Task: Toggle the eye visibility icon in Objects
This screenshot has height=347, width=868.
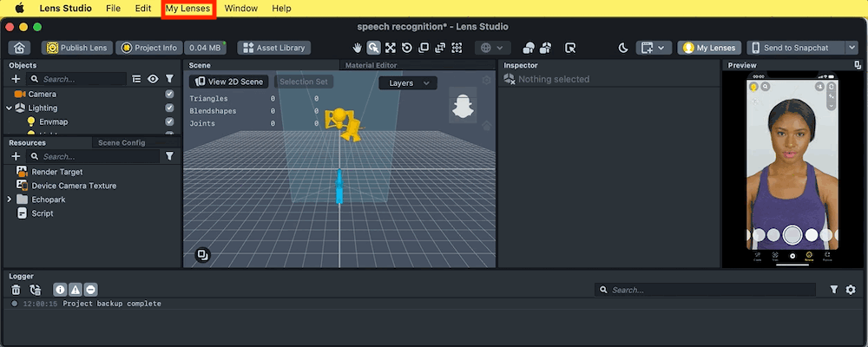Action: pyautogui.click(x=153, y=79)
